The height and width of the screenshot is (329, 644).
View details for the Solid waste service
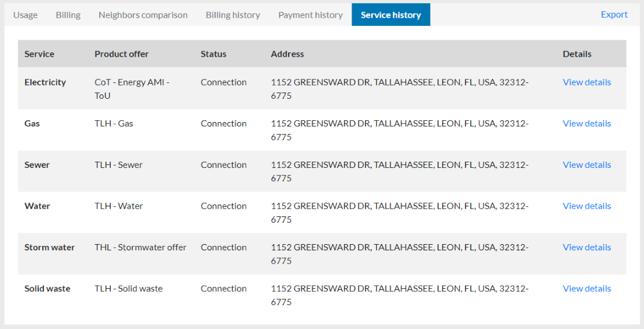pyautogui.click(x=587, y=288)
